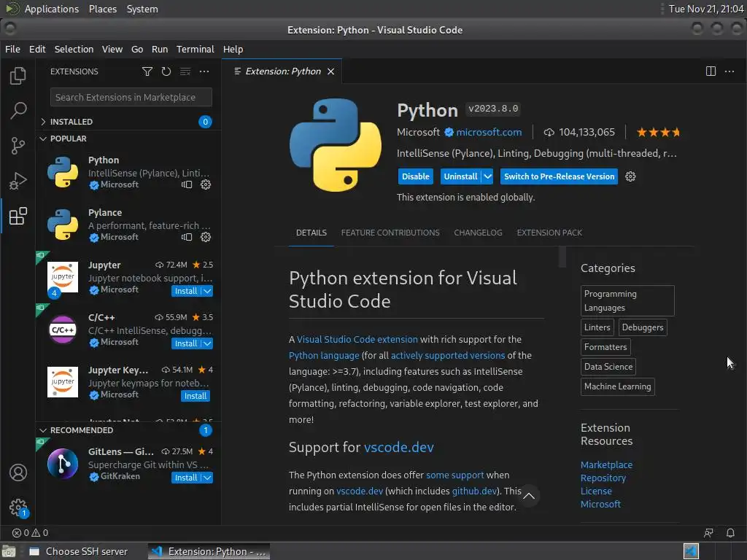Install the GitLens extension
The height and width of the screenshot is (560, 747).
(x=186, y=478)
